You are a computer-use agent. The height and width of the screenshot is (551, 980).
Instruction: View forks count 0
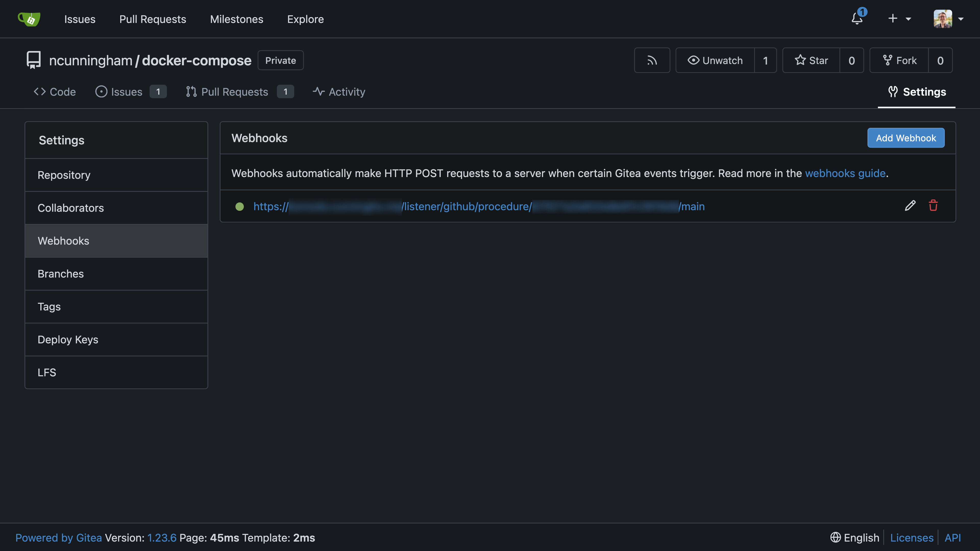(940, 60)
